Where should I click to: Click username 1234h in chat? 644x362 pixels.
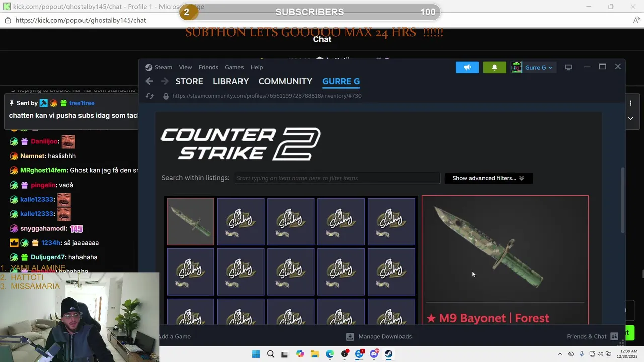51,243
